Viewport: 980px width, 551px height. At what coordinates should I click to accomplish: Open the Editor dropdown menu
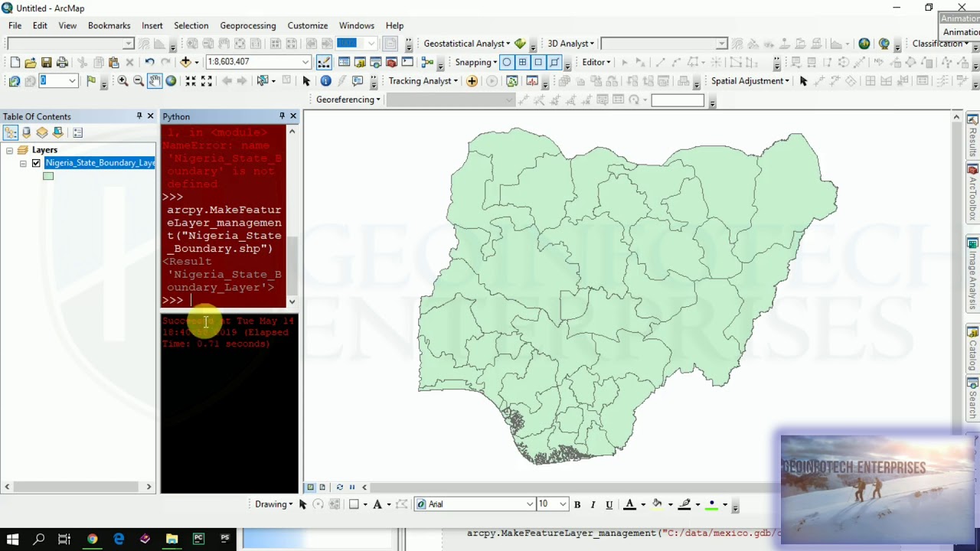coord(596,62)
